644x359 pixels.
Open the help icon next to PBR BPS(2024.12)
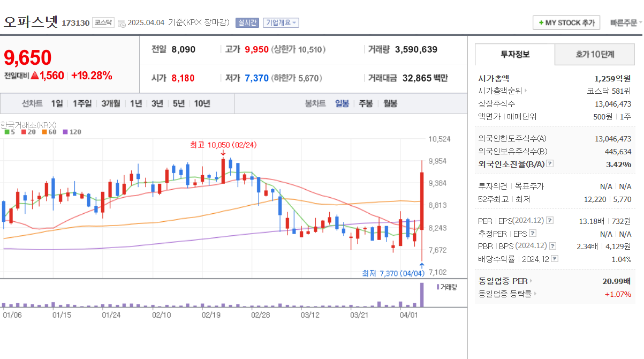(552, 246)
